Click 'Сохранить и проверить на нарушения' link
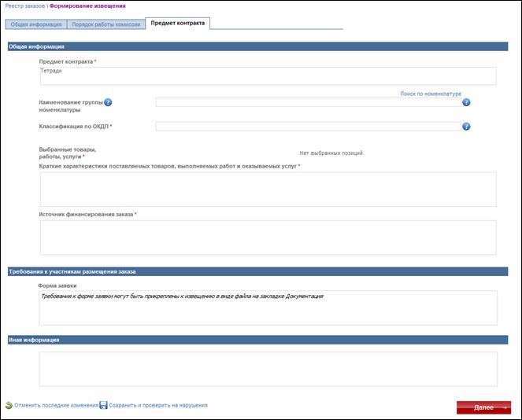The height and width of the screenshot is (420, 522). [x=158, y=405]
